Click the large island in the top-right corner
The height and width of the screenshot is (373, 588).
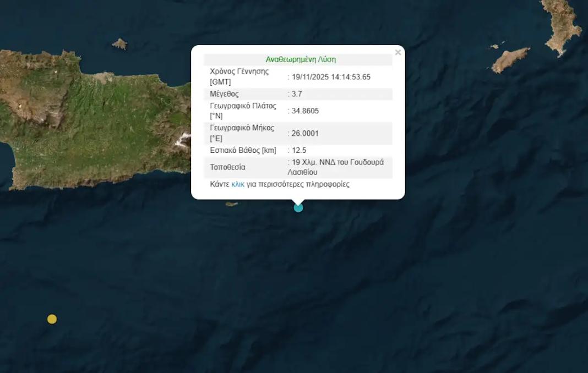[x=563, y=25]
